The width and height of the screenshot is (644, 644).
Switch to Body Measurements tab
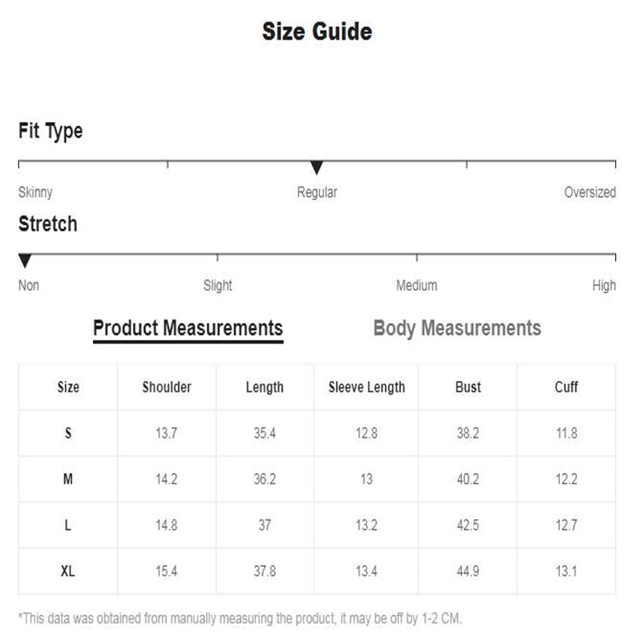coord(457,328)
